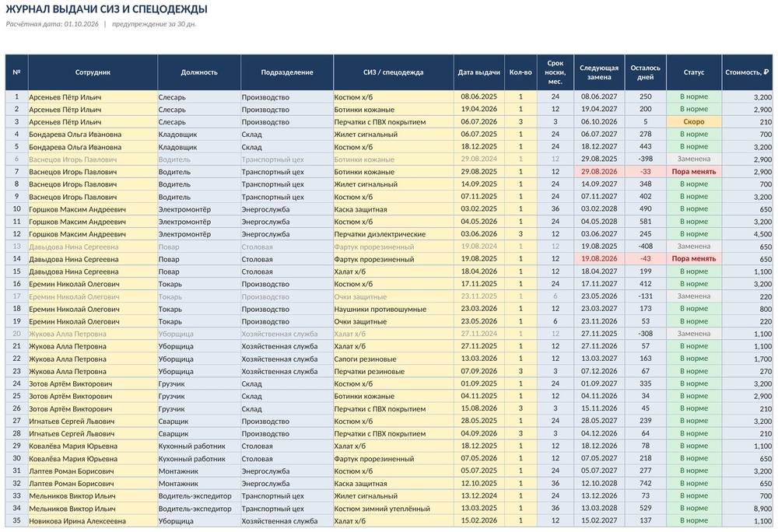Screen dimensions: 778x532
Task: Click 'Водитель-экспедитор' cell in row 33
Action: [199, 495]
